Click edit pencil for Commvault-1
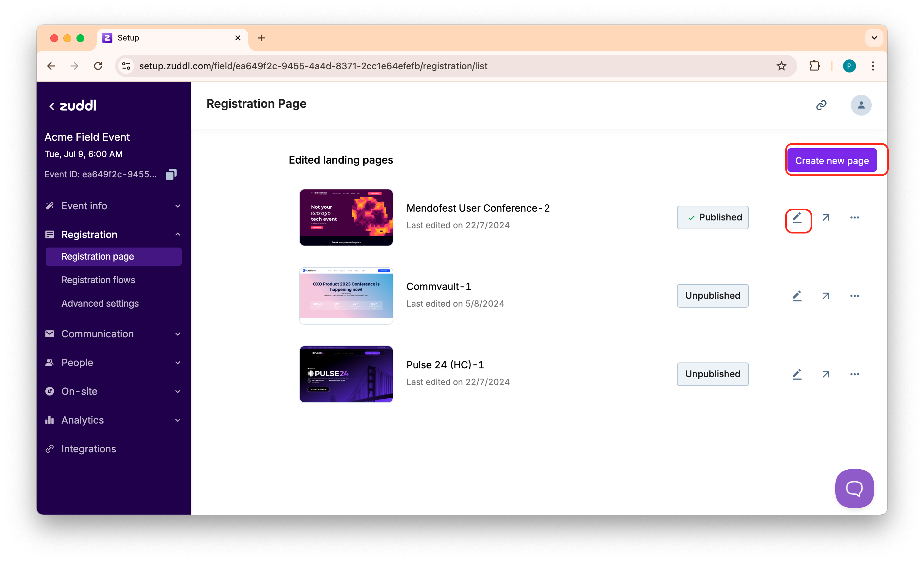This screenshot has height=563, width=924. 797,296
